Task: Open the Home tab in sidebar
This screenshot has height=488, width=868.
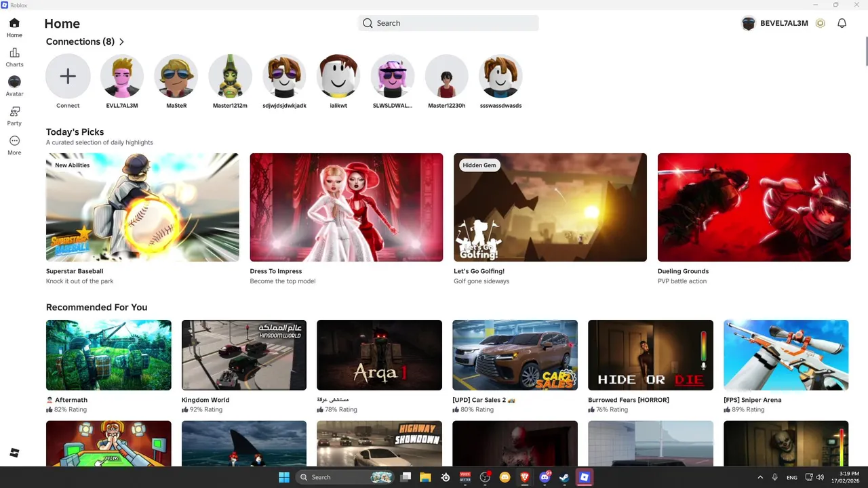Action: point(14,28)
